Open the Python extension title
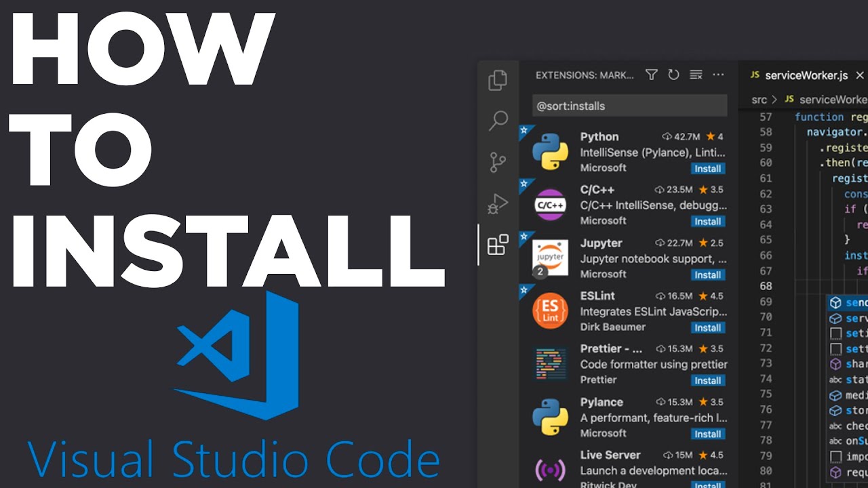 (599, 137)
